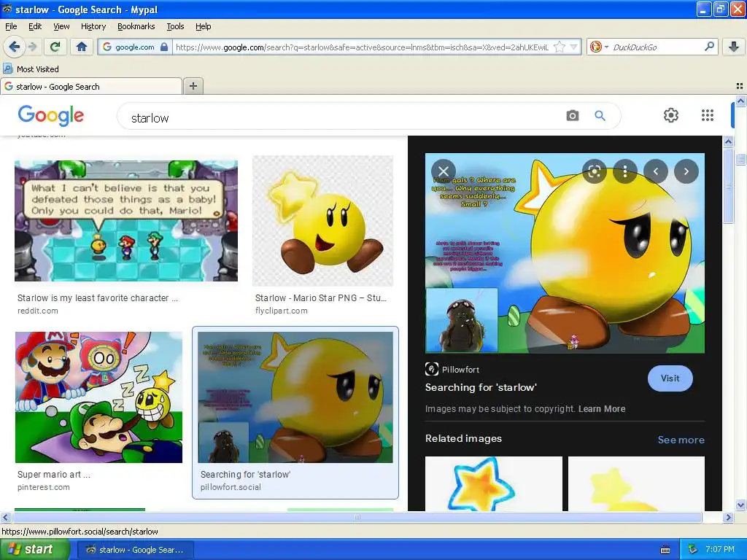The width and height of the screenshot is (747, 560).
Task: Select the Super mario art thumbnail
Action: pos(98,397)
